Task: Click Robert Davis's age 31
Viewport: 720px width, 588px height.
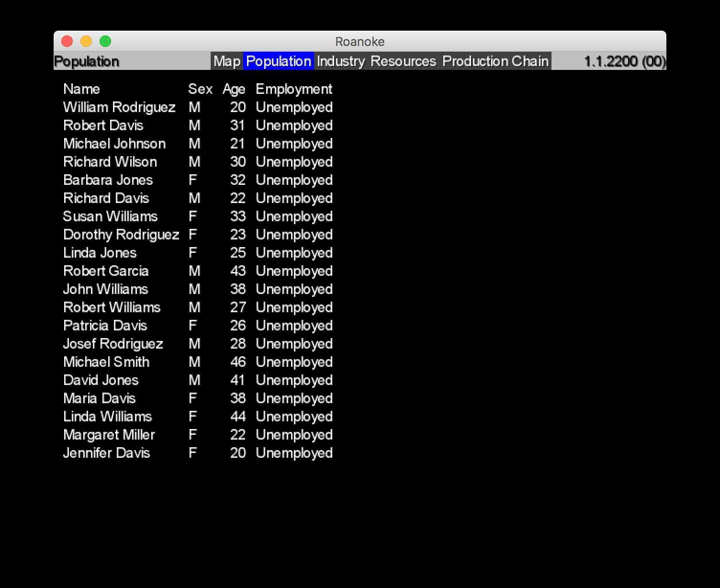Action: pos(237,125)
